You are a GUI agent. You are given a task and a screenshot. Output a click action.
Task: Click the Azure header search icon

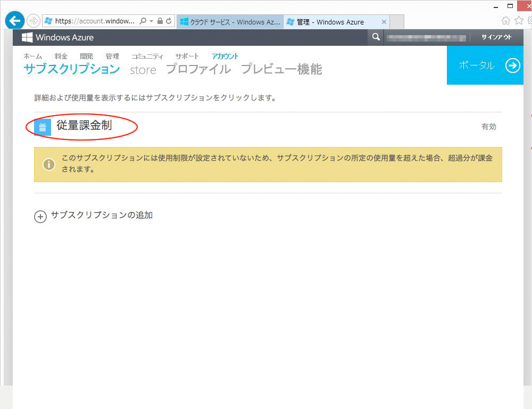pos(376,37)
